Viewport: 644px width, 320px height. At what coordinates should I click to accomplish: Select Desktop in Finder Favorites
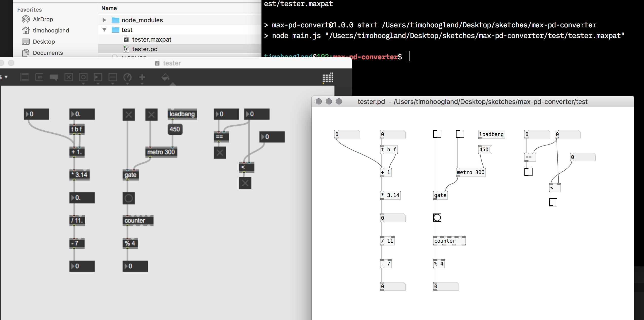point(44,42)
